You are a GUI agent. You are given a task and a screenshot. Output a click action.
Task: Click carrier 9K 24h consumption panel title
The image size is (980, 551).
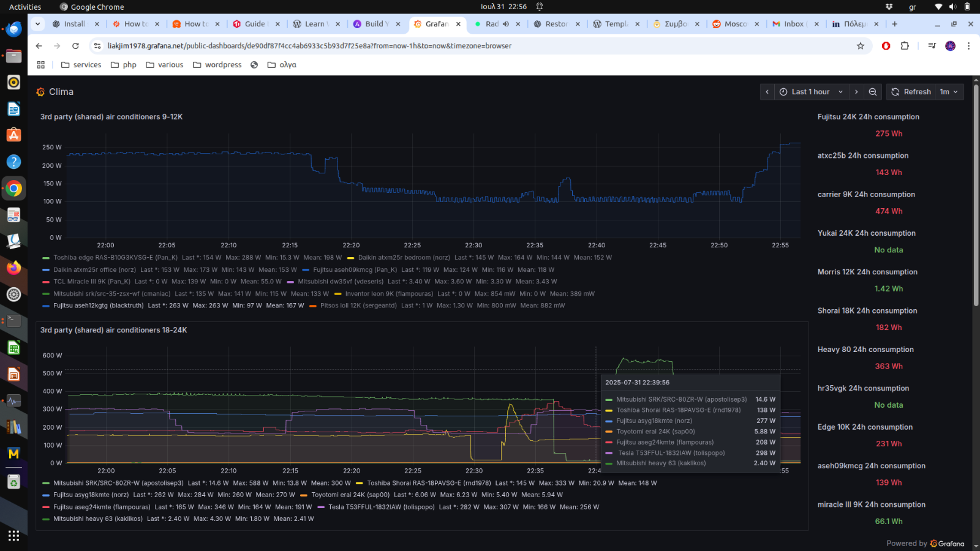point(866,195)
